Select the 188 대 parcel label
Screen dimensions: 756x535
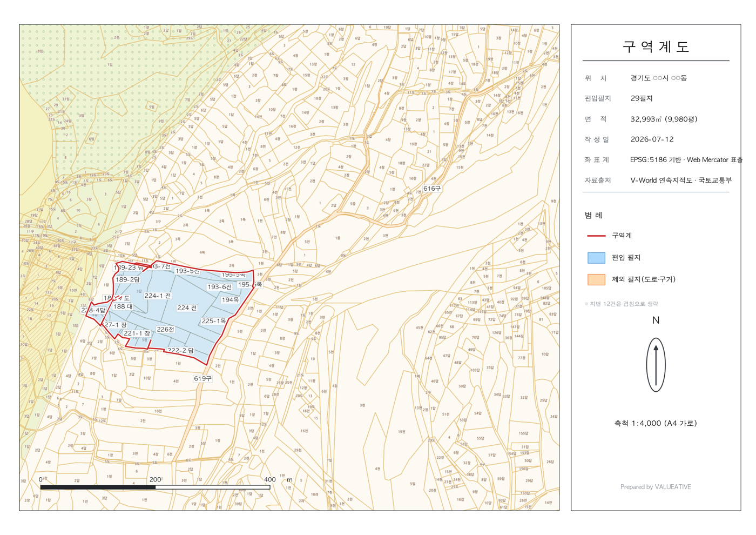click(123, 306)
